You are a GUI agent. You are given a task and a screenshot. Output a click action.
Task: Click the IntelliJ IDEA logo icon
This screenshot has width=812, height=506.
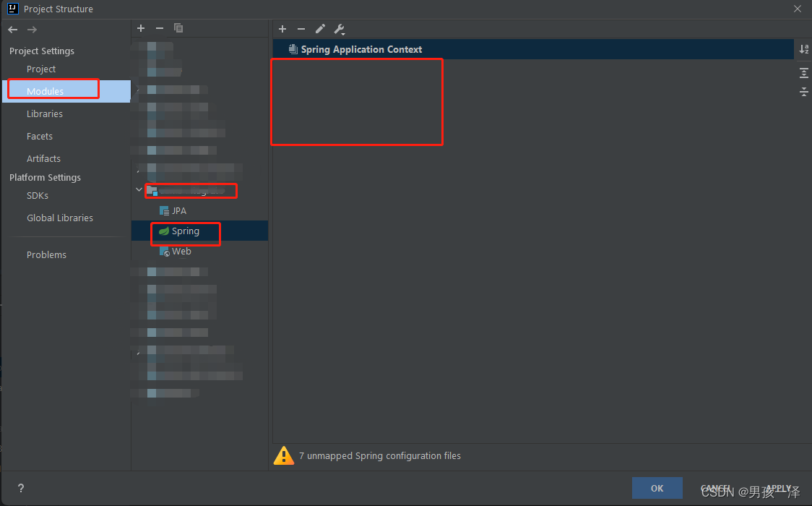click(x=13, y=8)
